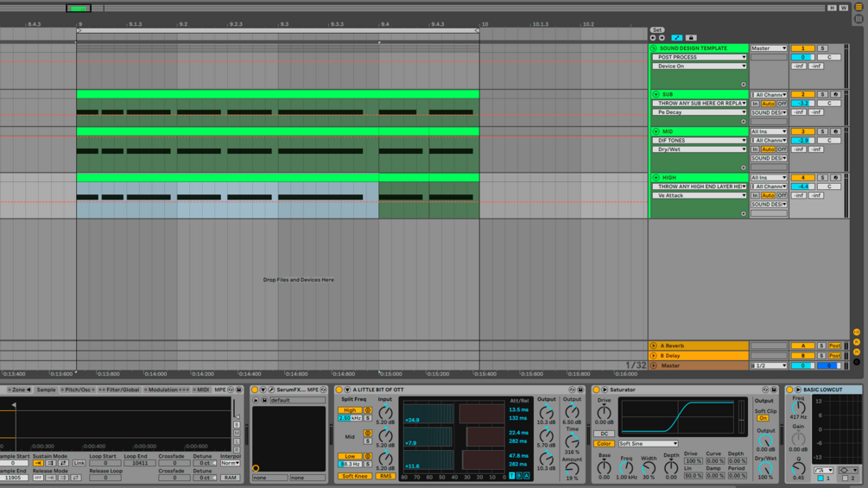Toggle the BASIC LOWCUT device activator
The height and width of the screenshot is (488, 868).
click(x=790, y=390)
